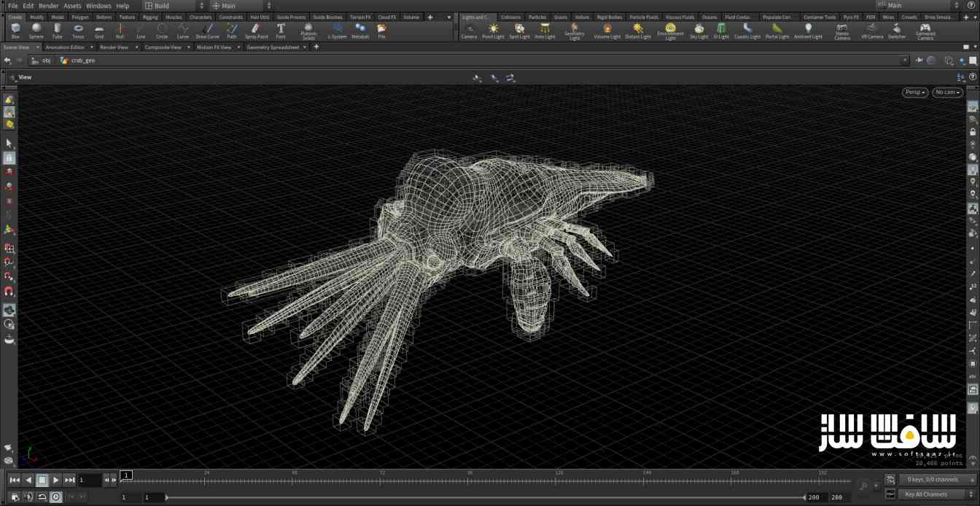Open the network path dropdown arrow
Screen dimensions: 980x506
(x=905, y=61)
